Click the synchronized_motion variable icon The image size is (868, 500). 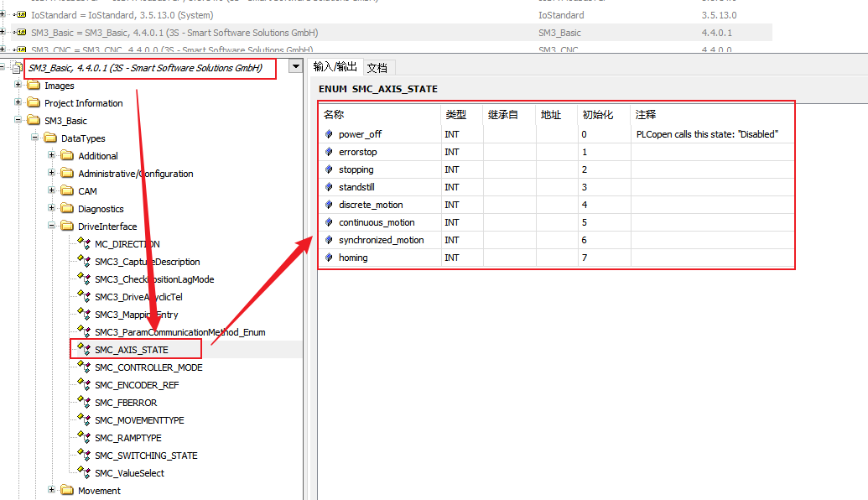[x=329, y=240]
